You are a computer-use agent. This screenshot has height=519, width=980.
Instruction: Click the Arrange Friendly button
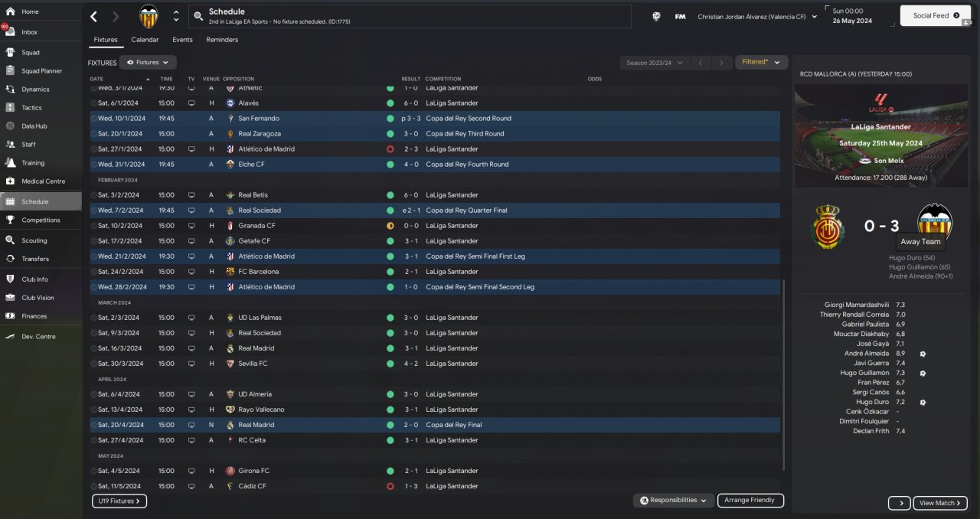[750, 500]
